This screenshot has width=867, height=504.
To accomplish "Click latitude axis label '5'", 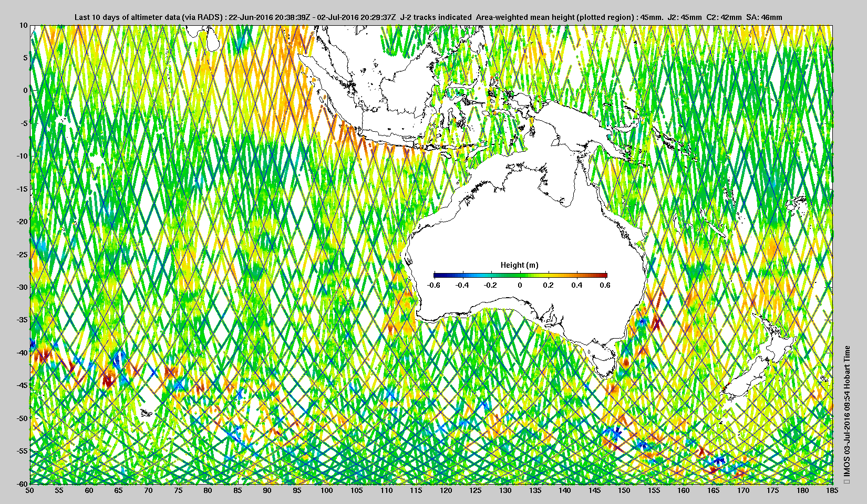I will (x=25, y=58).
